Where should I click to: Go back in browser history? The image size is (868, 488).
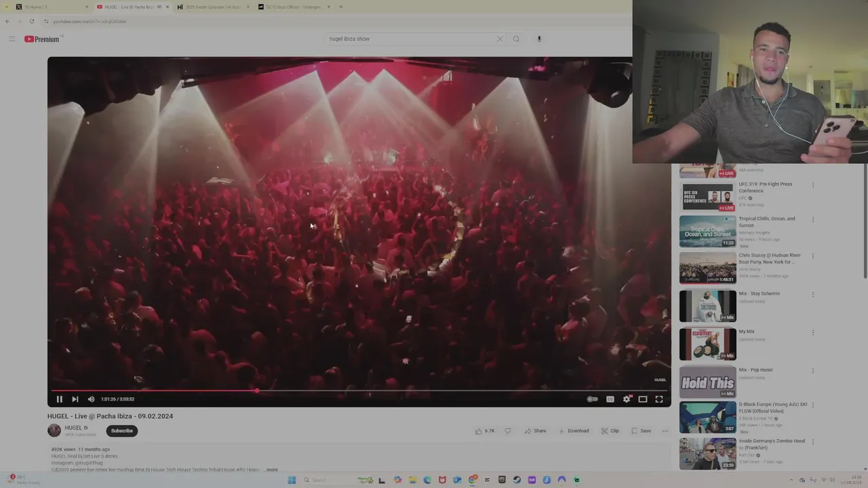[7, 21]
